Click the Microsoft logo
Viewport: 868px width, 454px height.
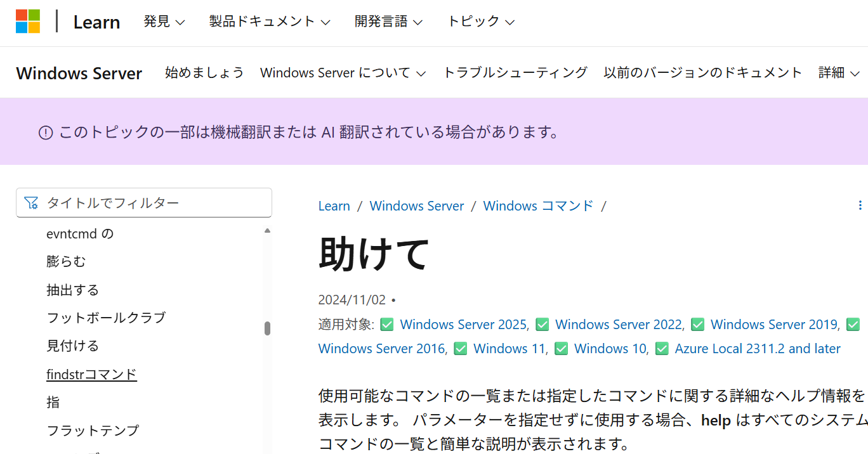coord(28,22)
